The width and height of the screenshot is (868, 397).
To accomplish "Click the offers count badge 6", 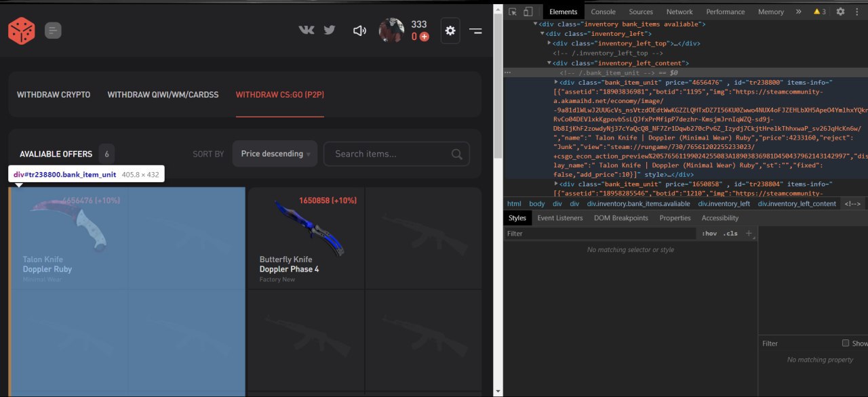I will tap(106, 154).
